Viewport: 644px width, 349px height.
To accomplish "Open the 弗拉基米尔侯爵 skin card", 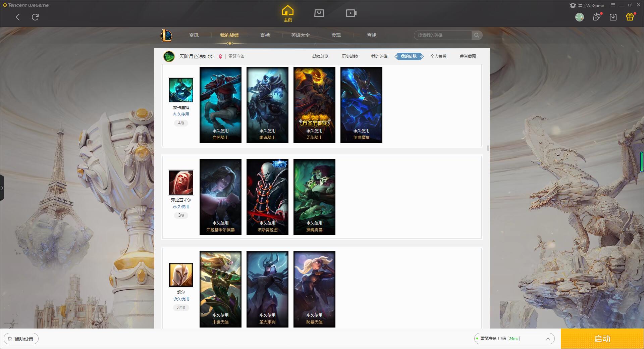I will point(220,197).
